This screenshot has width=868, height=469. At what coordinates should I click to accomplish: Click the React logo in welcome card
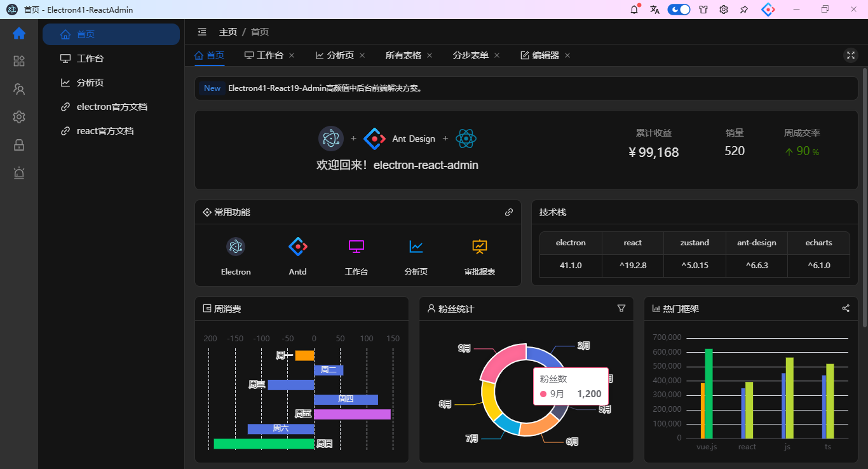466,139
